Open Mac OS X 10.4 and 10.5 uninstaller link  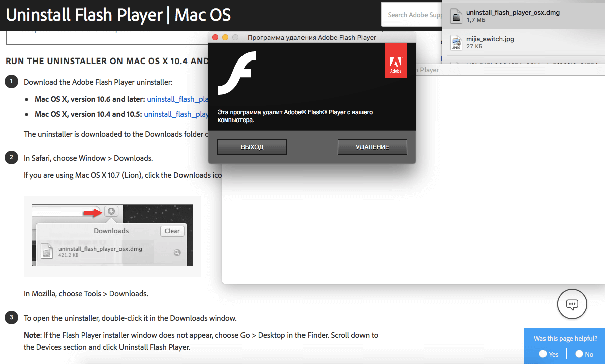176,114
